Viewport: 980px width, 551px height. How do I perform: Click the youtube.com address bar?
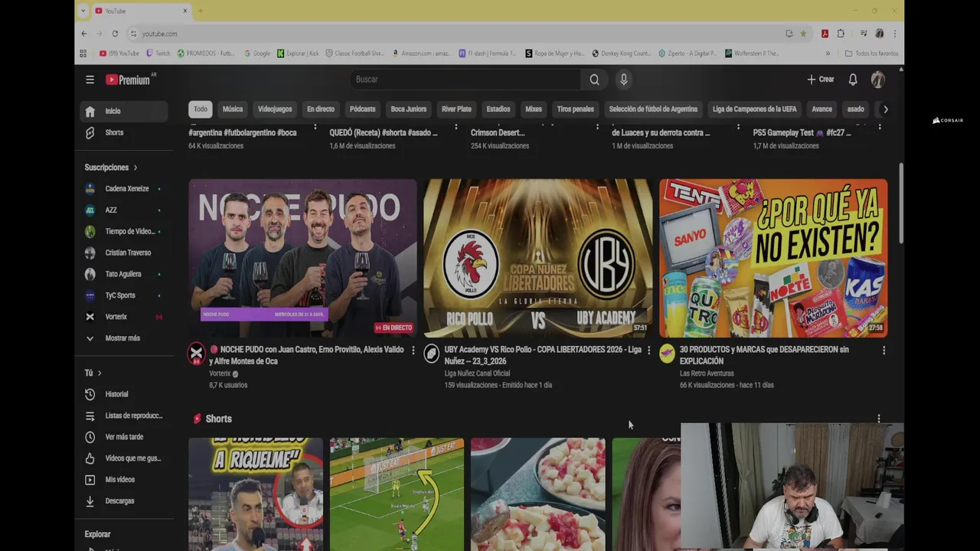tap(459, 34)
